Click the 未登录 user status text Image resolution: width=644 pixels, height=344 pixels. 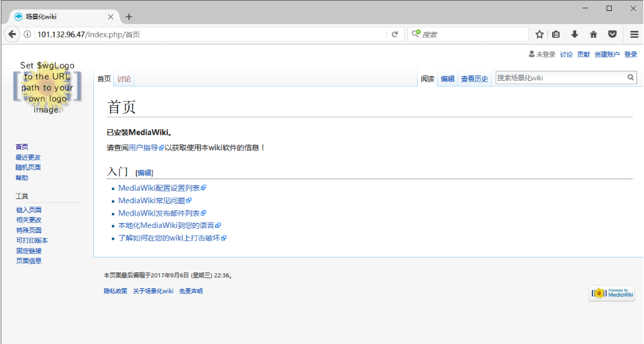coord(545,54)
